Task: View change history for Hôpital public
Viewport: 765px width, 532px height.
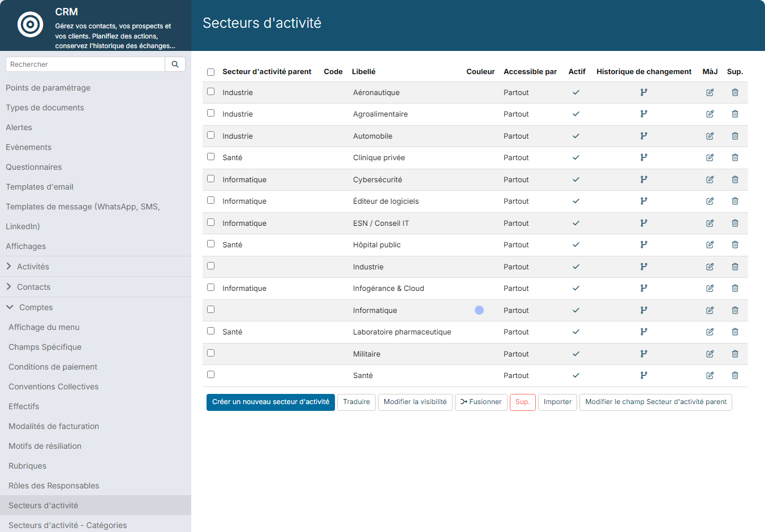Action: pos(644,244)
